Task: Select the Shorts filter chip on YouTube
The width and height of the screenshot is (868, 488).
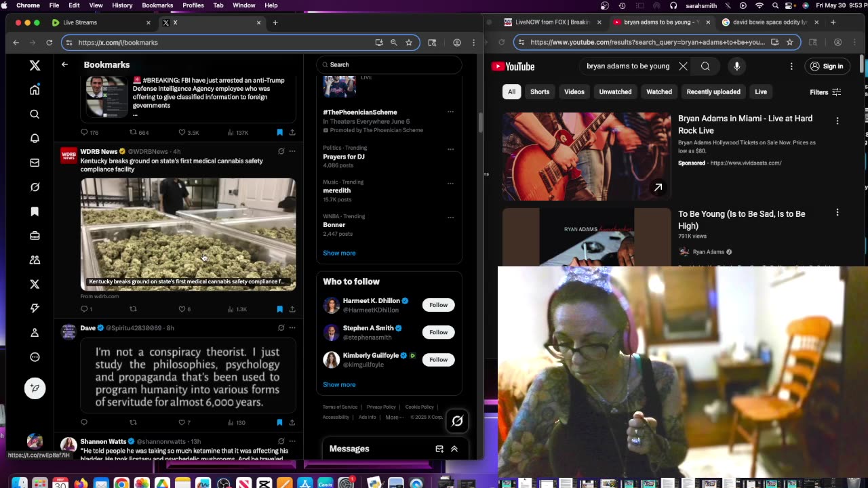Action: [540, 91]
